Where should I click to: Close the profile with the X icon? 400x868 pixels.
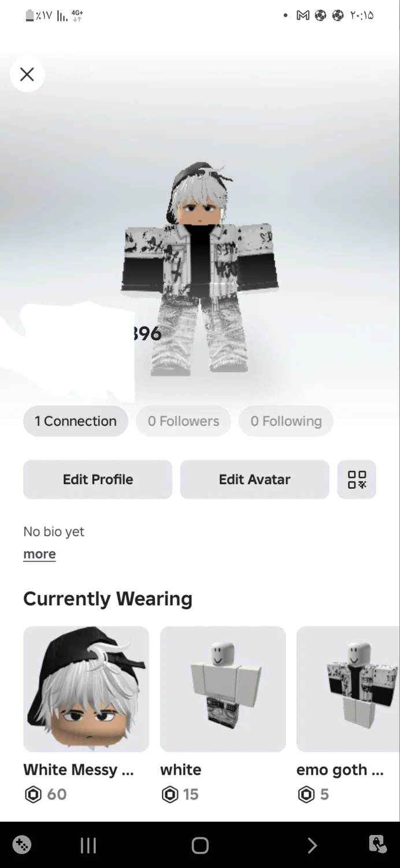27,75
